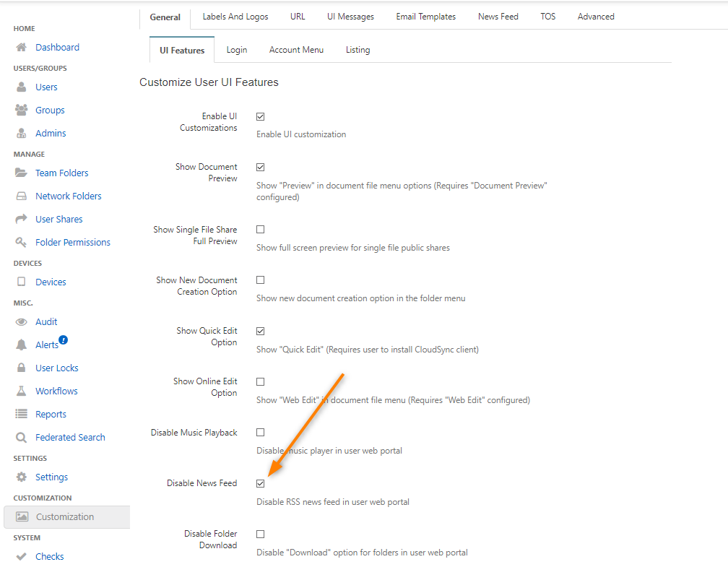The image size is (728, 567).
Task: Click the Audit eye icon
Action: (x=22, y=322)
